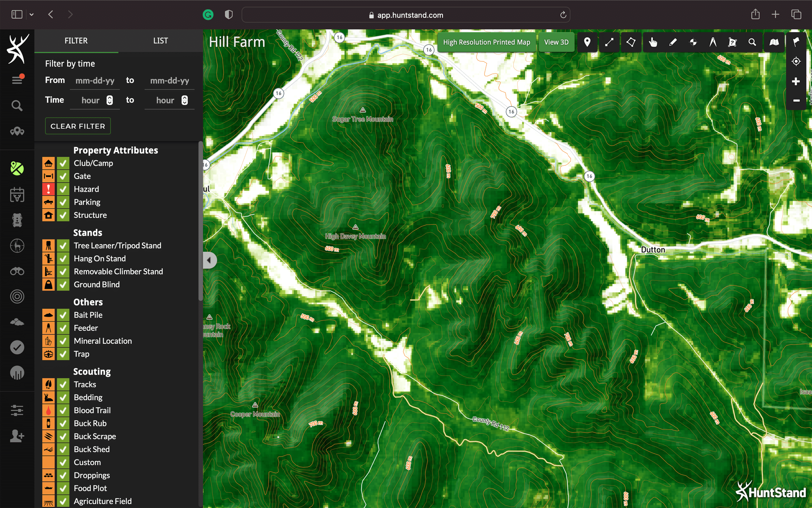The image size is (812, 508).
Task: Toggle the Hang On Stand checkbox
Action: (x=63, y=258)
